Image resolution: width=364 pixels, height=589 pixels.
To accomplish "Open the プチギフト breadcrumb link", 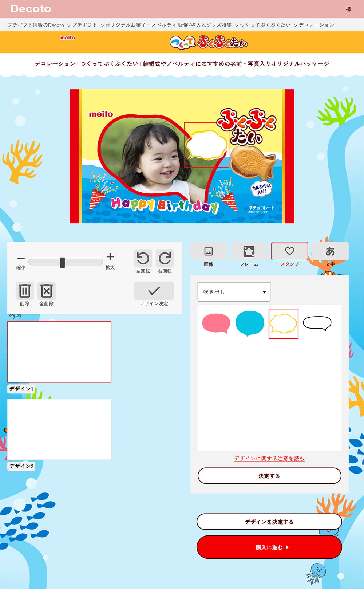I will tap(85, 25).
